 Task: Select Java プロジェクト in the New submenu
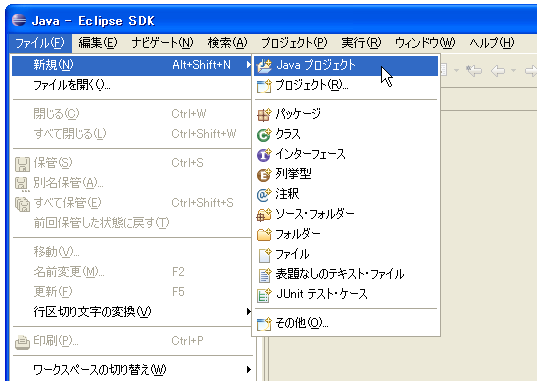[x=346, y=65]
